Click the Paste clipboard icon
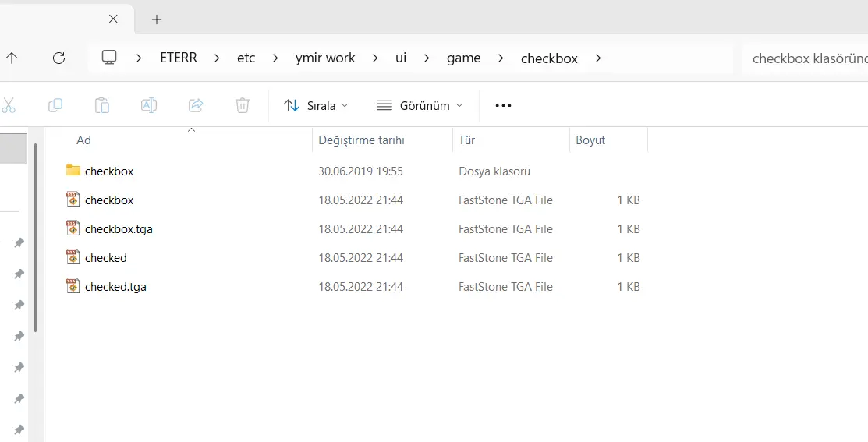The height and width of the screenshot is (442, 868). point(102,105)
